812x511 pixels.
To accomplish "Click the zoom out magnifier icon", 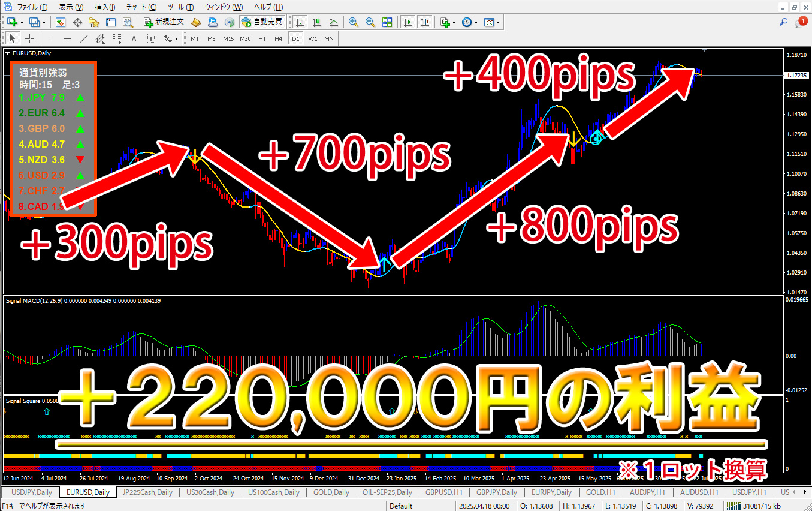I will 370,22.
